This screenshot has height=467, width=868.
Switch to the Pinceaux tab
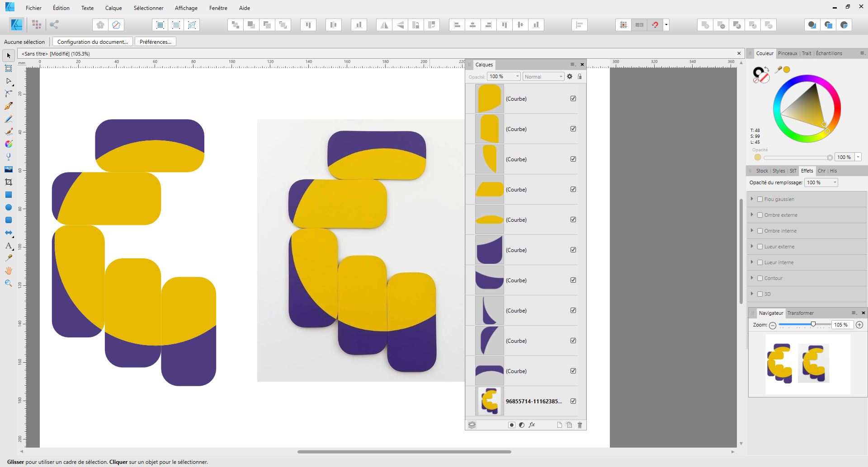click(x=788, y=53)
